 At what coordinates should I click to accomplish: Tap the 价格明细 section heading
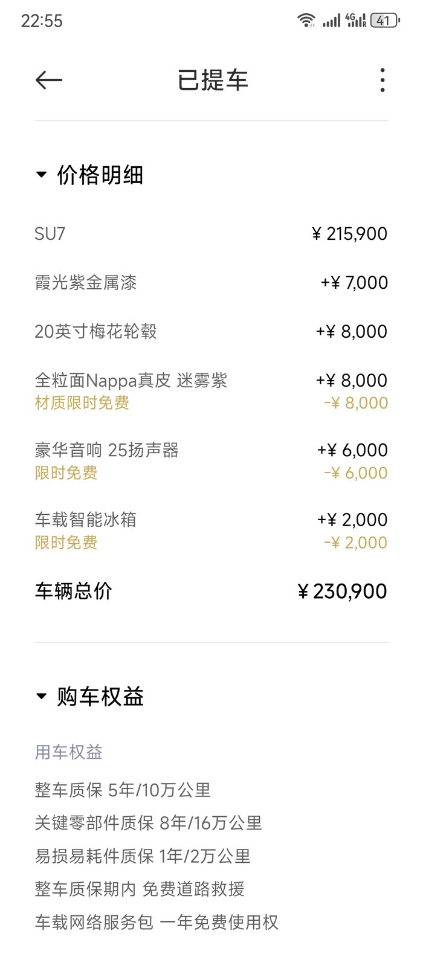[100, 175]
